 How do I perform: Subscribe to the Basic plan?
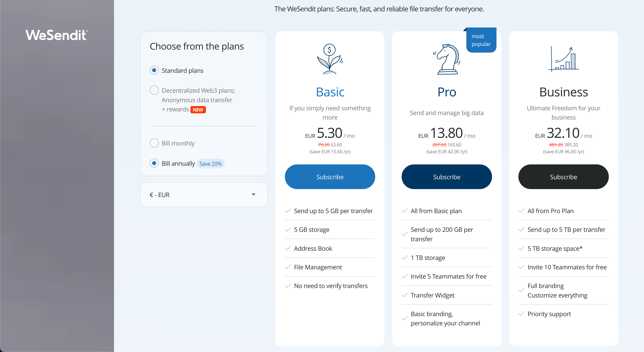[330, 177]
